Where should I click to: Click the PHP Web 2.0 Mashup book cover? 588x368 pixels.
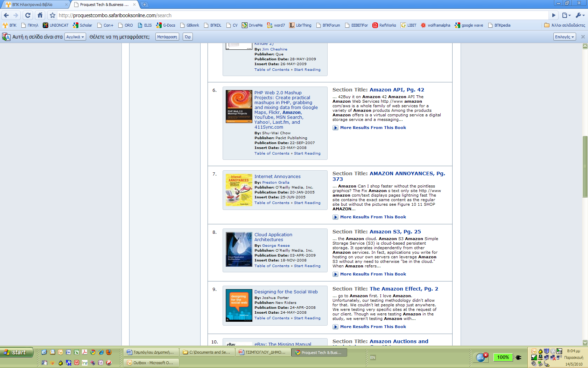239,107
